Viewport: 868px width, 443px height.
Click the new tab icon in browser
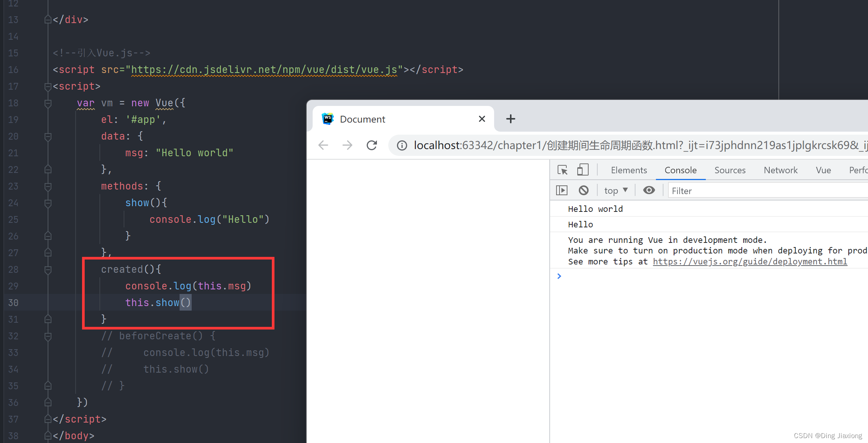point(511,119)
